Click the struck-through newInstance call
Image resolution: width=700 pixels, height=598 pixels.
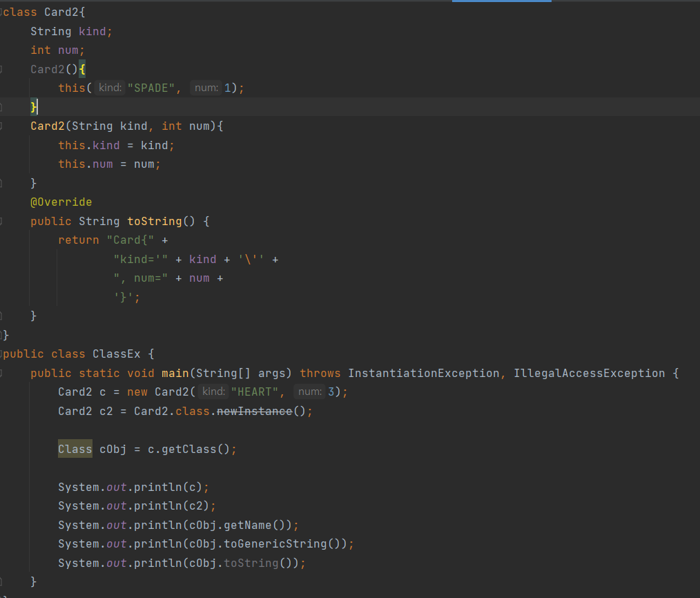click(255, 411)
